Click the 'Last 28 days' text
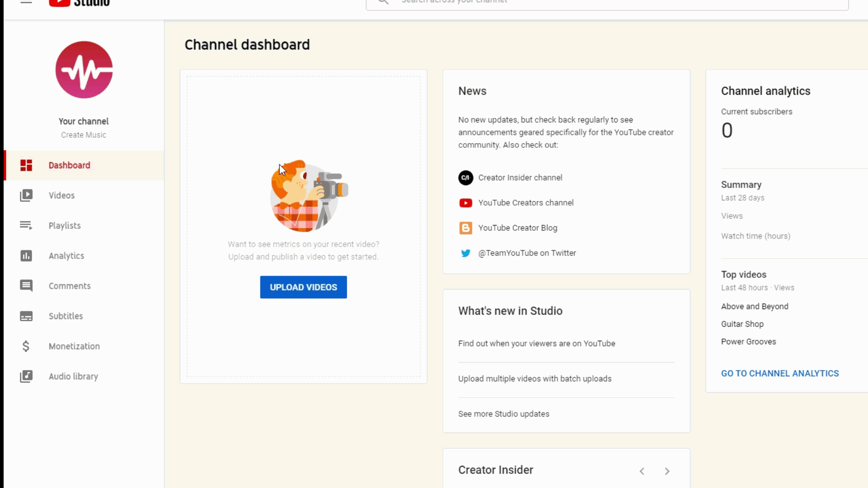 743,198
